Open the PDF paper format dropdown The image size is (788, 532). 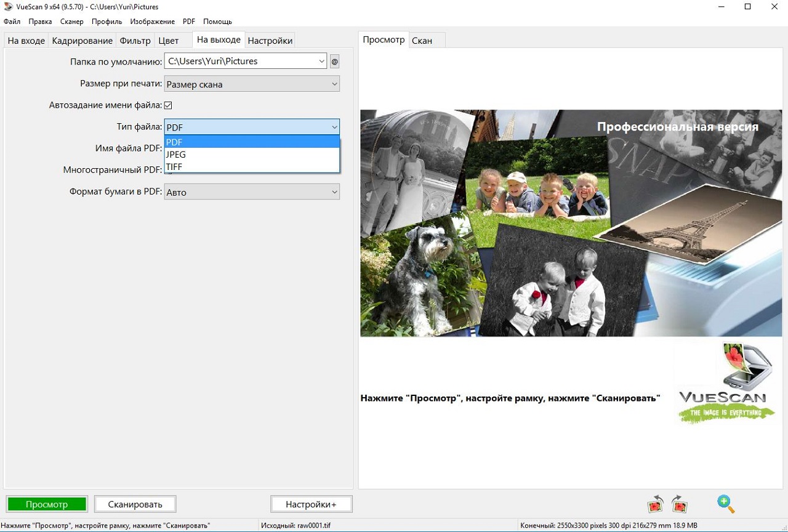[252, 192]
